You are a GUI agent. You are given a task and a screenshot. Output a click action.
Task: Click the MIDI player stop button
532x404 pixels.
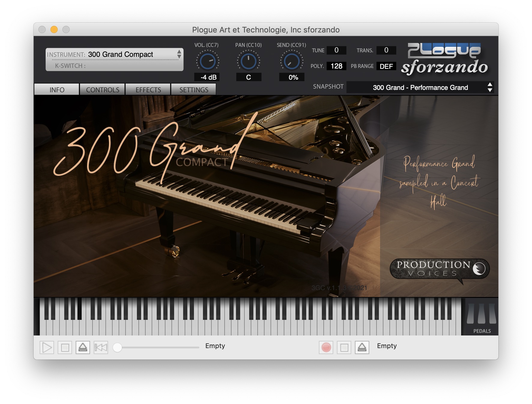tap(65, 348)
